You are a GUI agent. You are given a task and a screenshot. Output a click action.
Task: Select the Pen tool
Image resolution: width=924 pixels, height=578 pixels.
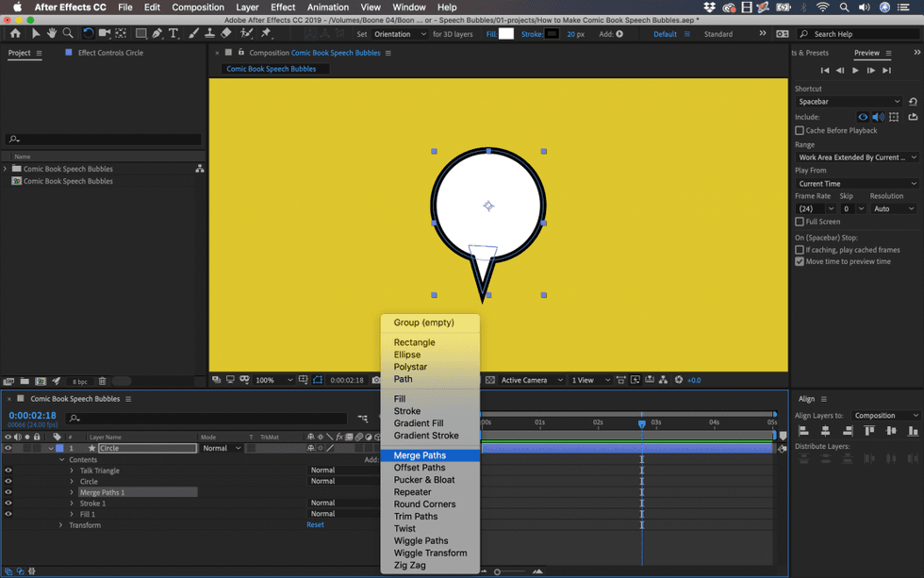tap(157, 34)
